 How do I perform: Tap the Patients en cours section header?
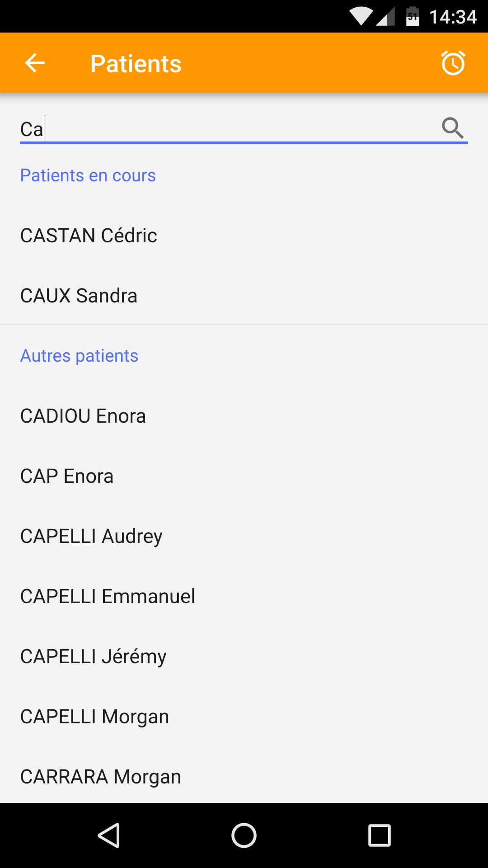(88, 175)
